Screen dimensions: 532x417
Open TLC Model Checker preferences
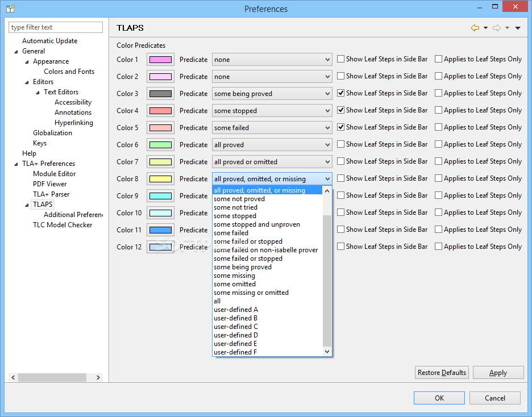[x=63, y=225]
